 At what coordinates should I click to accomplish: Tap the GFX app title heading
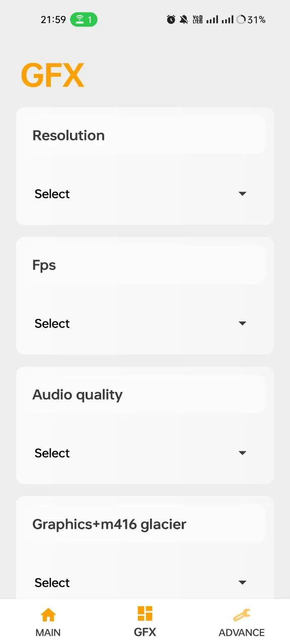pos(52,74)
